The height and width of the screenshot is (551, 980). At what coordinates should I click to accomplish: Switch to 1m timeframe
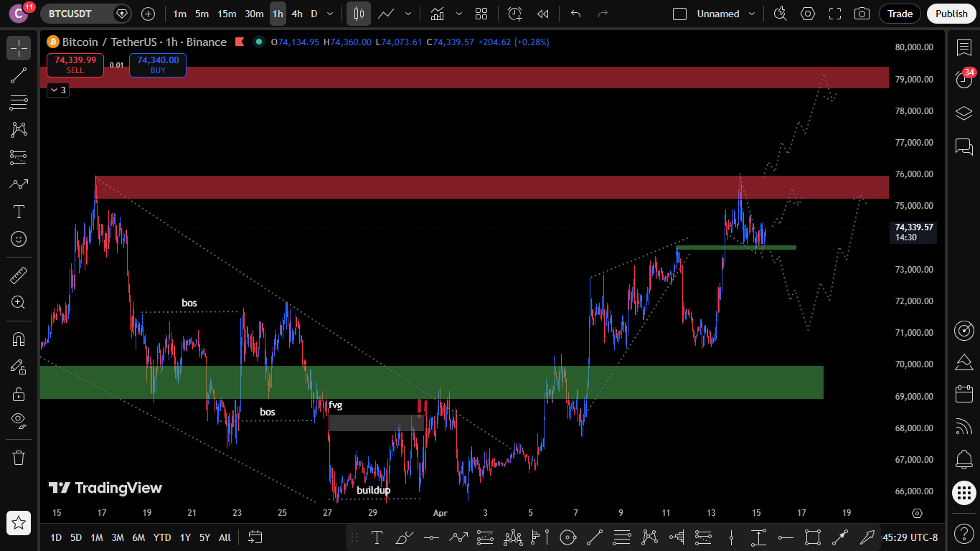pos(179,14)
